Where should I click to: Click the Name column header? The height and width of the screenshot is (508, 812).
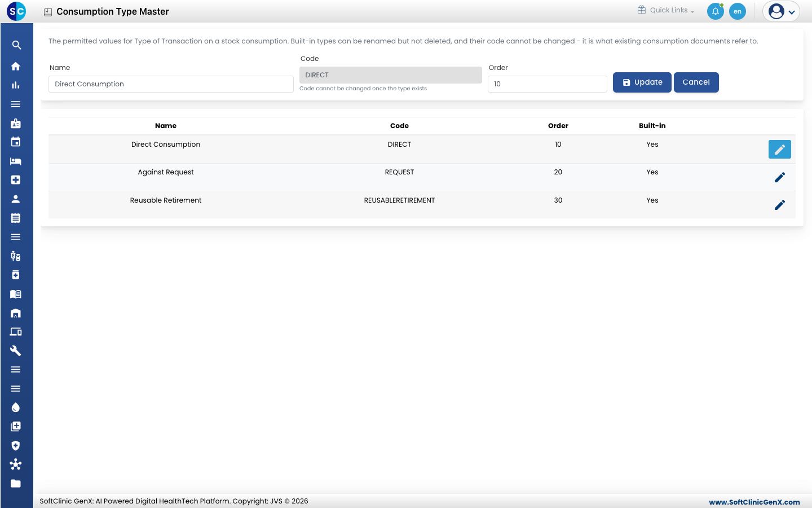point(166,126)
